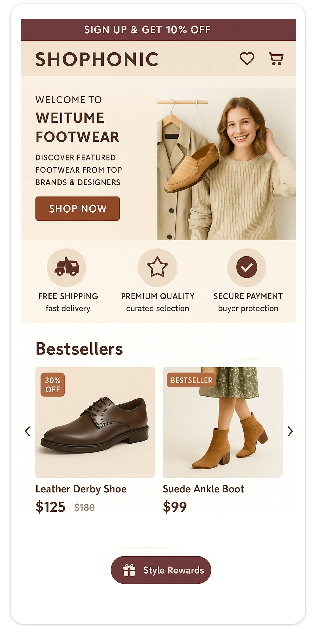Click the Sign Up & Get 10% Off banner

tap(158, 30)
